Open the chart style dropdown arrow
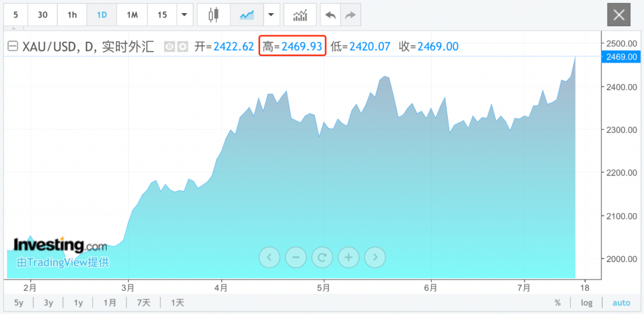Viewport: 644px width, 314px height. click(272, 15)
